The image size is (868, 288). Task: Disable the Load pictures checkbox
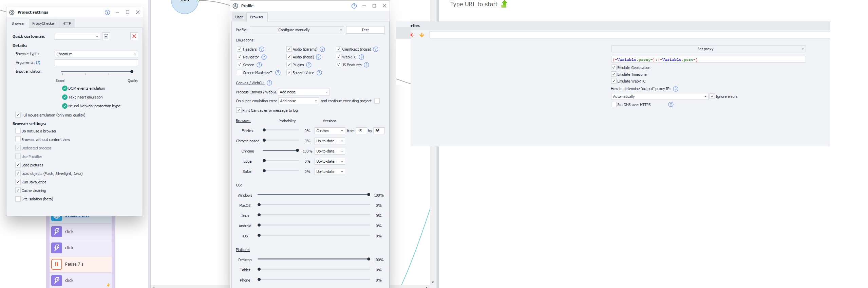pos(18,165)
